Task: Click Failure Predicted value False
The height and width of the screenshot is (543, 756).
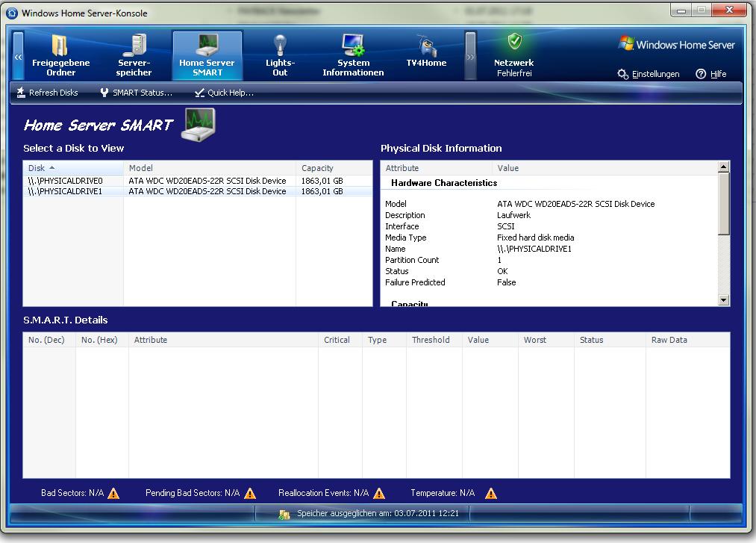Action: tap(506, 282)
